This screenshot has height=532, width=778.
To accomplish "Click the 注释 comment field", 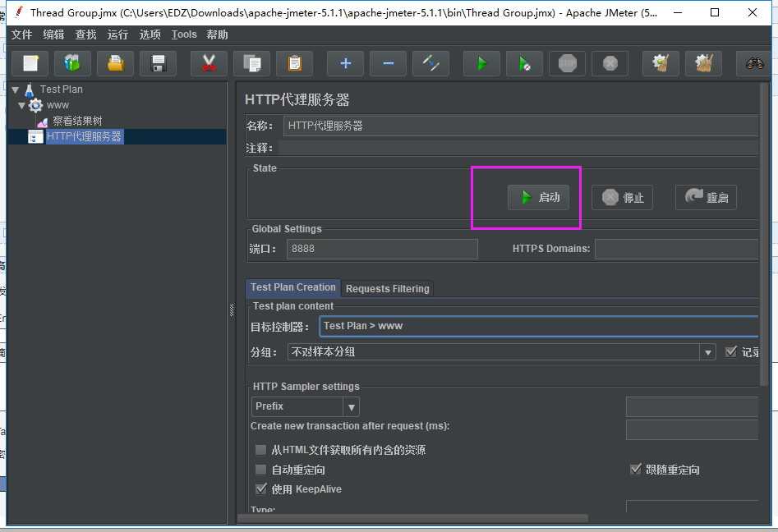I will tap(518, 148).
